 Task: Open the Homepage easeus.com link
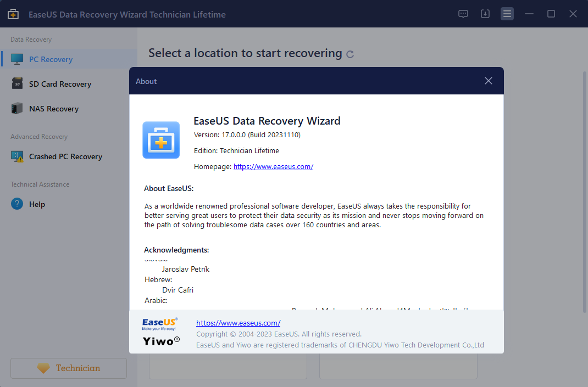point(273,167)
